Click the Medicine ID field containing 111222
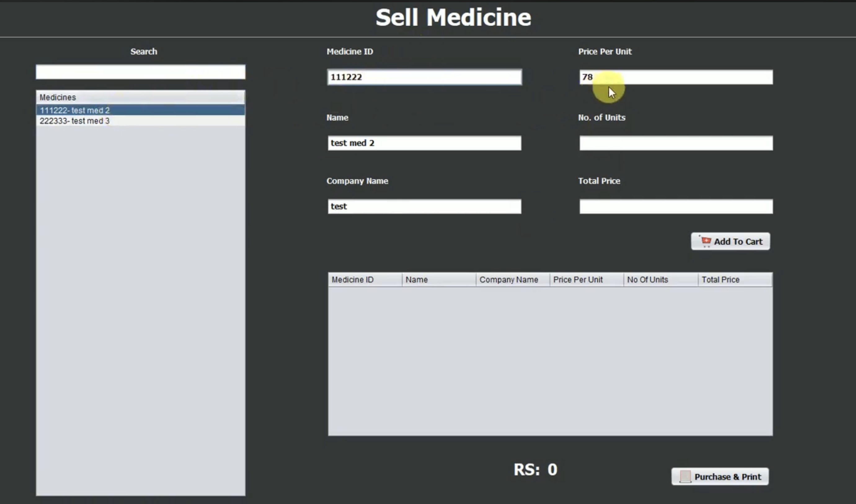 424,77
